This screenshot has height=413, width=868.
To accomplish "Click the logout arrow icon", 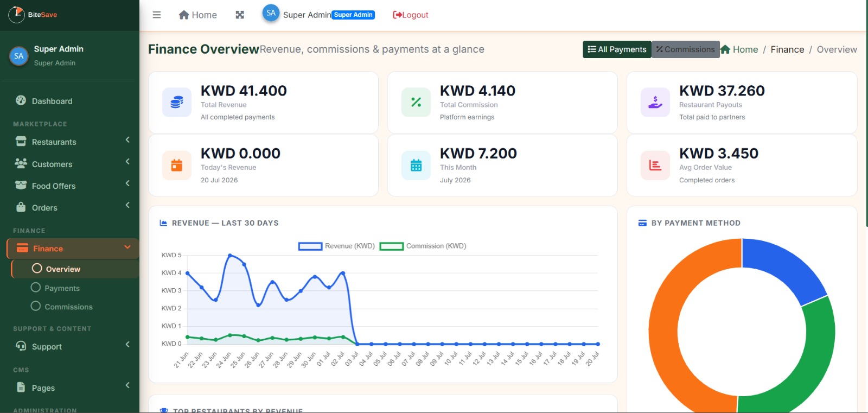I will point(397,15).
